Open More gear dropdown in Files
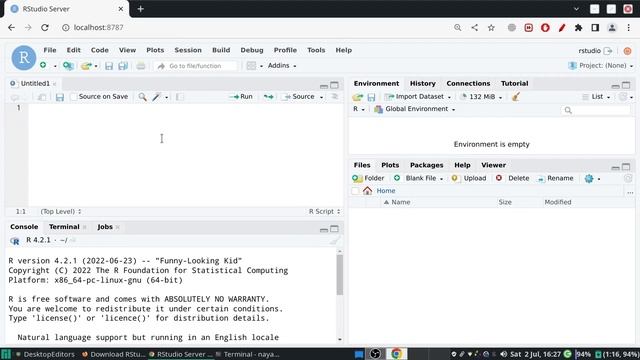640x360 pixels. pyautogui.click(x=592, y=178)
